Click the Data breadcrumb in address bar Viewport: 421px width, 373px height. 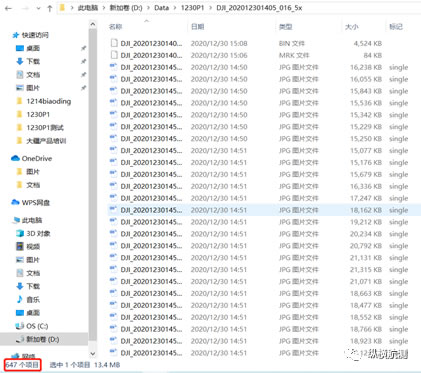161,8
